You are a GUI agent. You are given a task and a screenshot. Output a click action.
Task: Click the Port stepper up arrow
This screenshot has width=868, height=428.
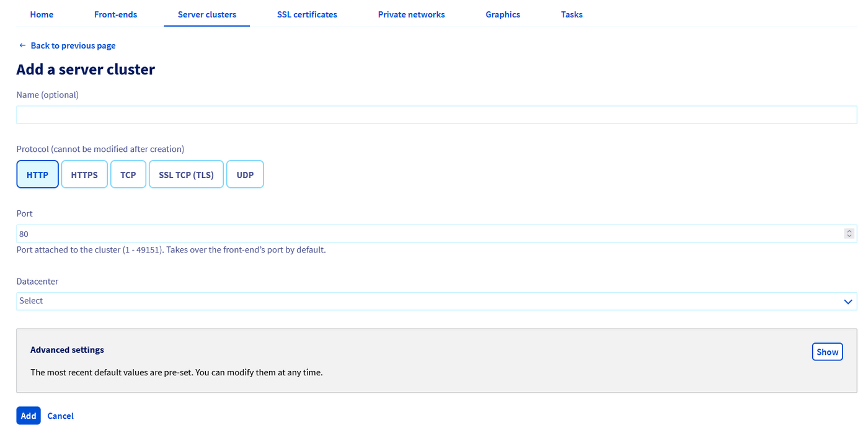(849, 230)
